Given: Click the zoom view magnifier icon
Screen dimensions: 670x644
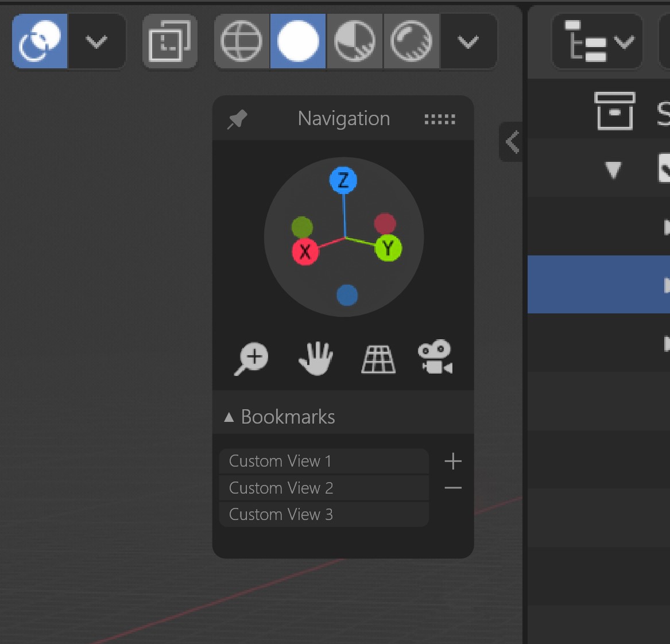Looking at the screenshot, I should pos(251,358).
